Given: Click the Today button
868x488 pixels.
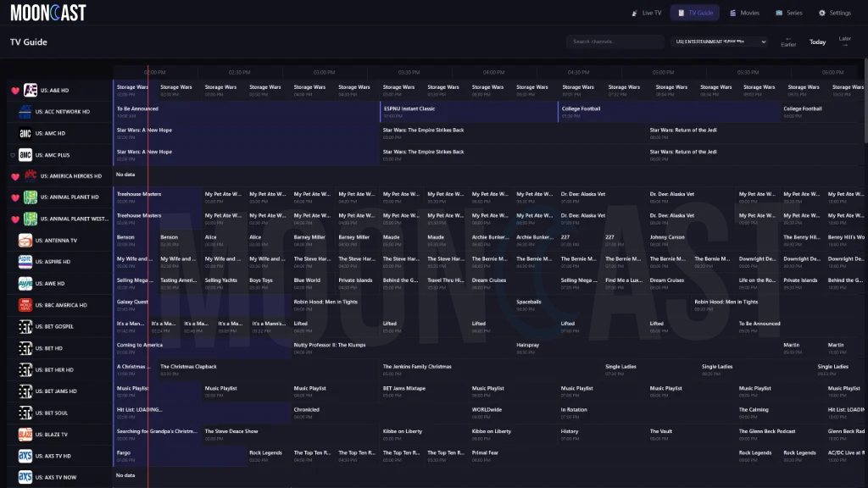Looking at the screenshot, I should coord(816,42).
